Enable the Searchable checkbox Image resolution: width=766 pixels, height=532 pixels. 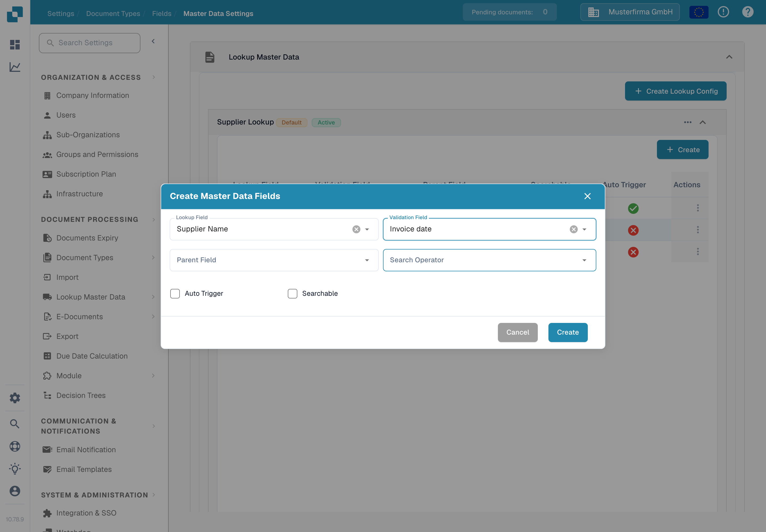pyautogui.click(x=292, y=294)
